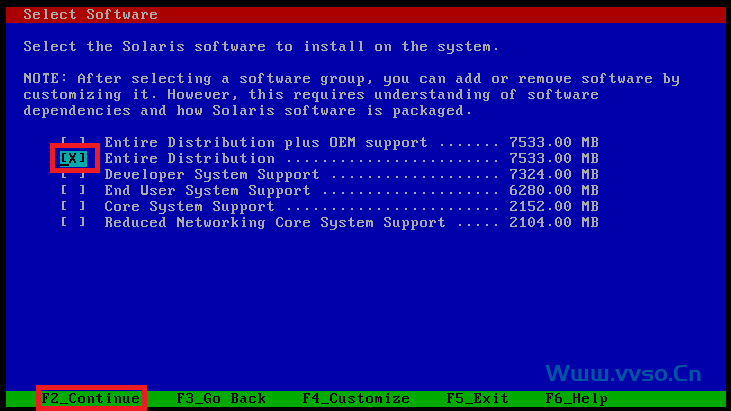Open F4_Customize software options
731x411 pixels.
point(356,398)
